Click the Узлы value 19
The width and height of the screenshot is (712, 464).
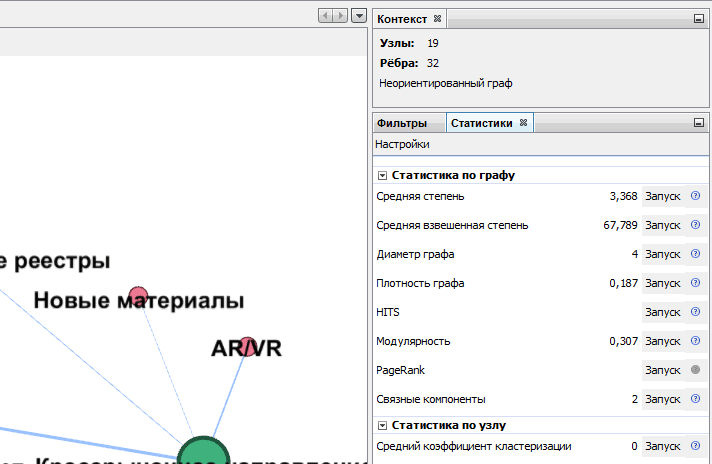(x=433, y=44)
